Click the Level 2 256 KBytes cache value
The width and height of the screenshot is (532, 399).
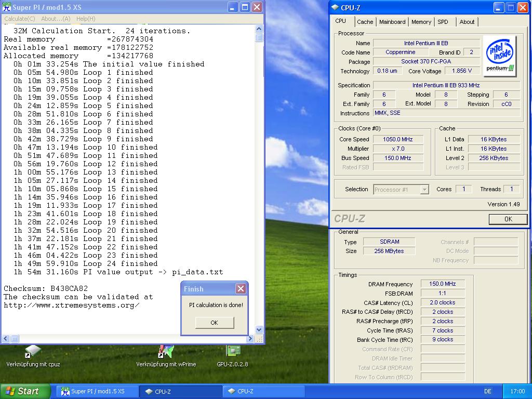coord(494,158)
